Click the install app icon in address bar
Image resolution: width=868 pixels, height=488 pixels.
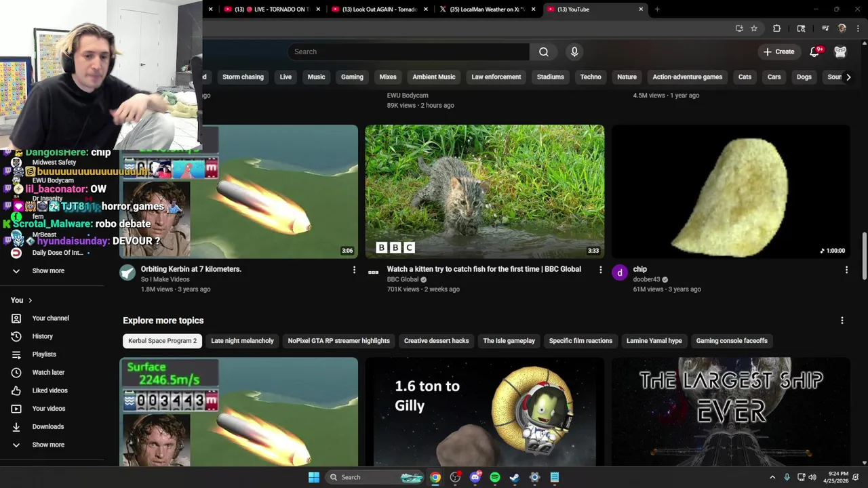(739, 28)
